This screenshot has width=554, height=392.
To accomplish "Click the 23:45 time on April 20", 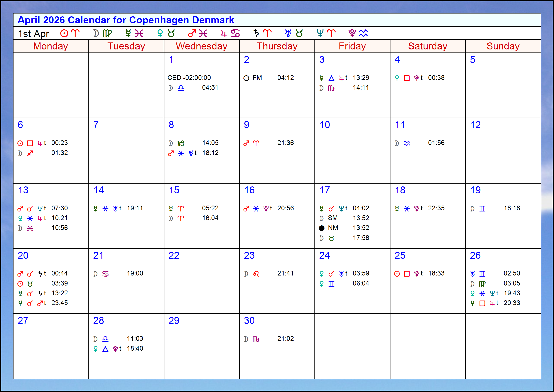I will (60, 303).
